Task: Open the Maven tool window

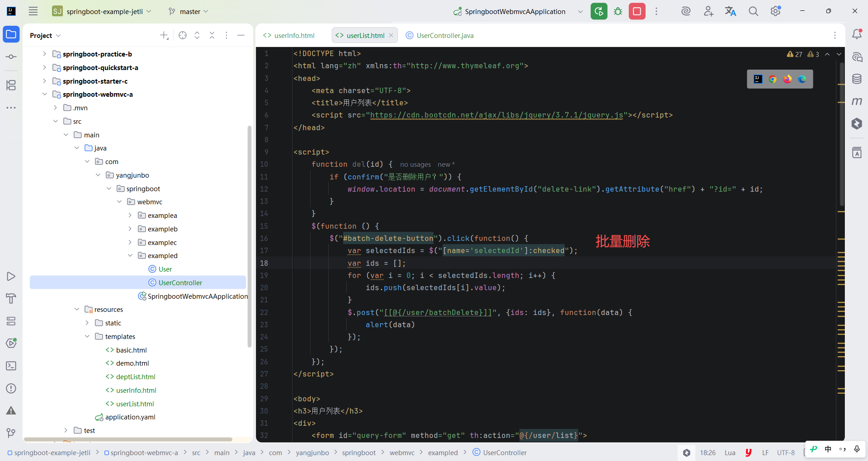Action: click(857, 101)
